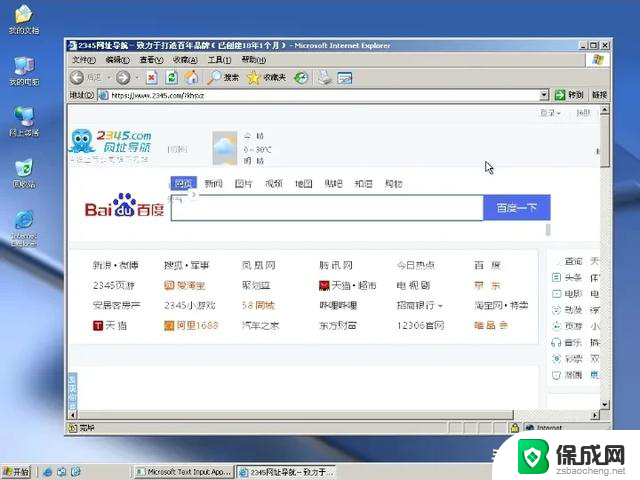This screenshot has height=480, width=640.
Task: Click the vertical scrollbar down arrow
Action: click(x=604, y=404)
